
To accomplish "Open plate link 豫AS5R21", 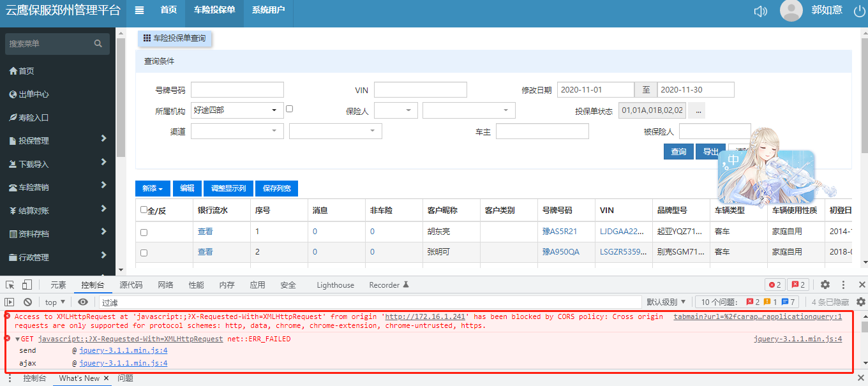I will pos(560,232).
